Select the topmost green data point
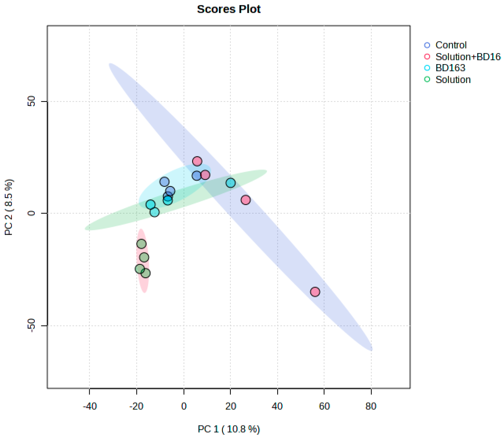Viewport: 504px width, 438px height. (x=141, y=244)
